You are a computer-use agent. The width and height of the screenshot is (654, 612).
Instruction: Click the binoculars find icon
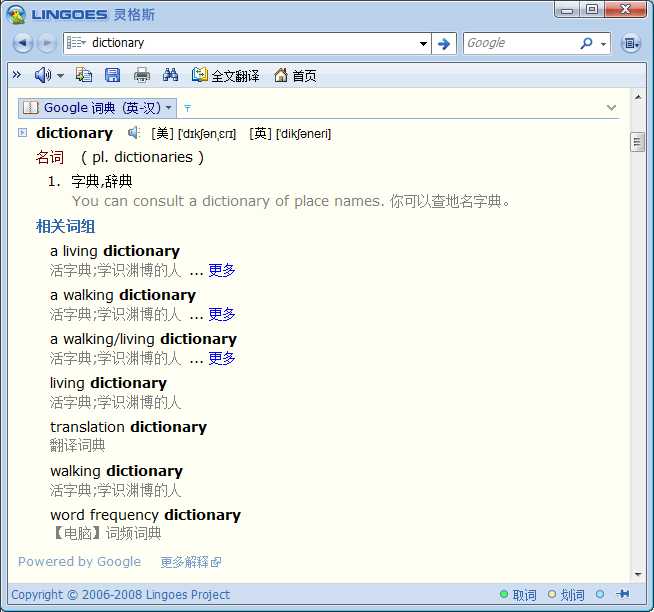[x=170, y=75]
